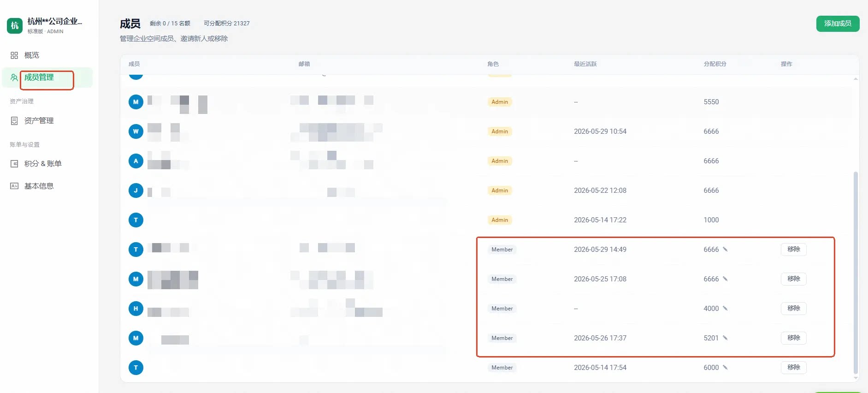Click the 剩余 0 / 15 名额 text

170,24
